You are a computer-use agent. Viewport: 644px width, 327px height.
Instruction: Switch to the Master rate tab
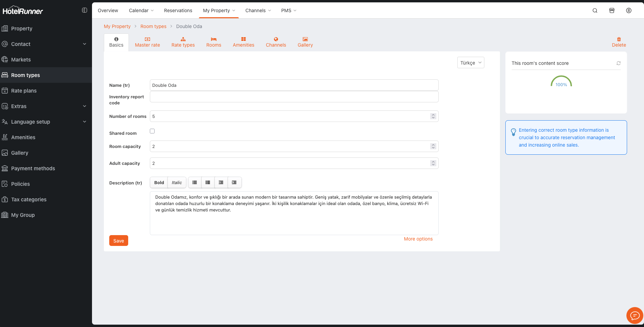147,42
